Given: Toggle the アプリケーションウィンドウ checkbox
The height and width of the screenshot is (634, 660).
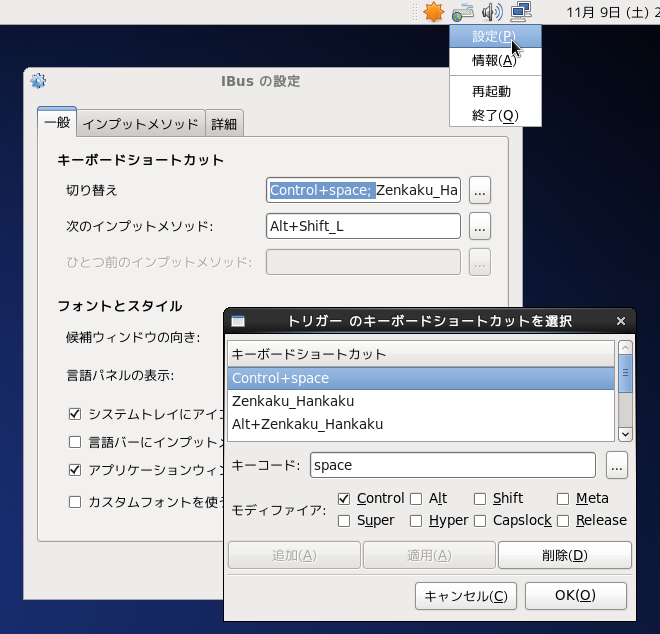Looking at the screenshot, I should coord(75,470).
